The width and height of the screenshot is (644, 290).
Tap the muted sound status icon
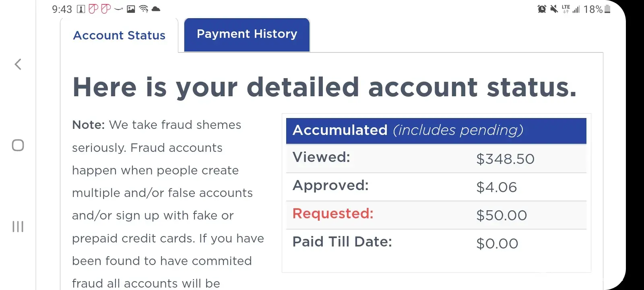point(554,9)
